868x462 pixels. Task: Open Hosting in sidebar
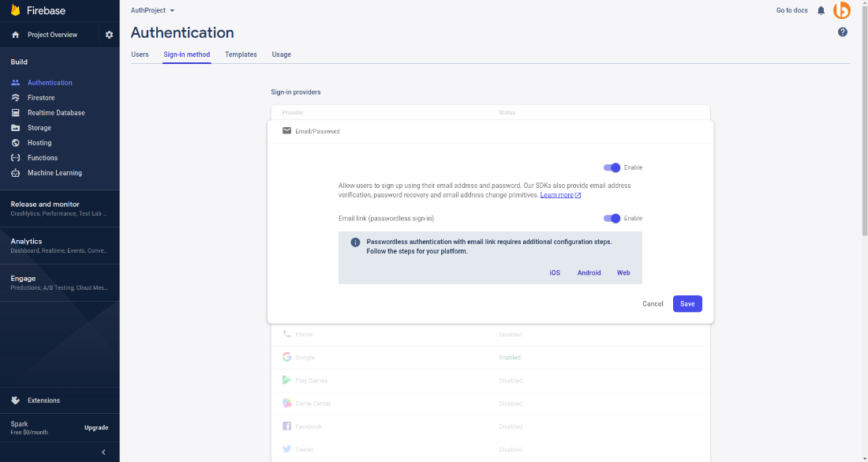click(39, 142)
